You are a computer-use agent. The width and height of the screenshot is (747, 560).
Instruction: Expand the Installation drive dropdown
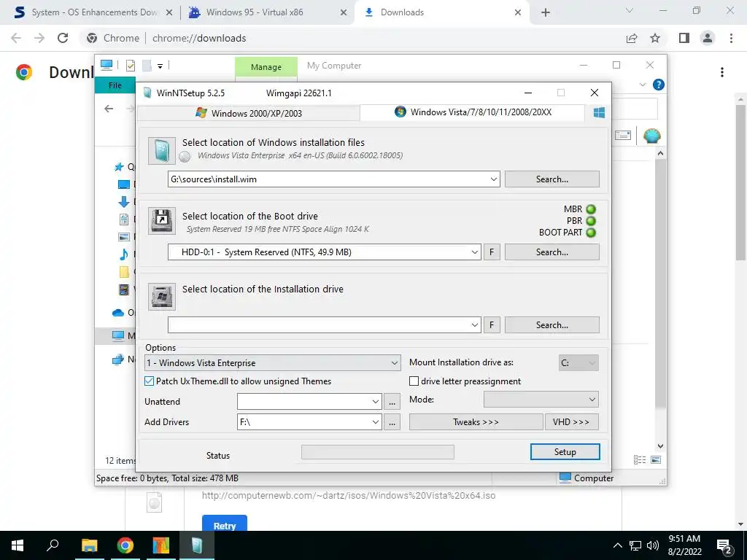pyautogui.click(x=474, y=324)
